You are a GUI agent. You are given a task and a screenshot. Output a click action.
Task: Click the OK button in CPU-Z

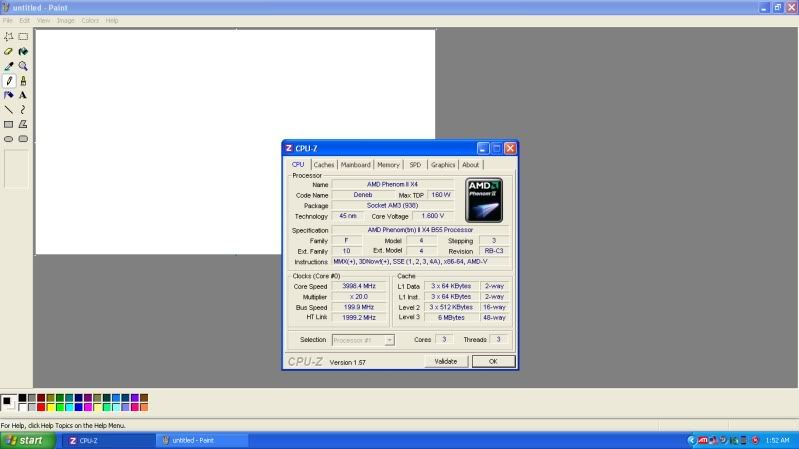pos(493,361)
